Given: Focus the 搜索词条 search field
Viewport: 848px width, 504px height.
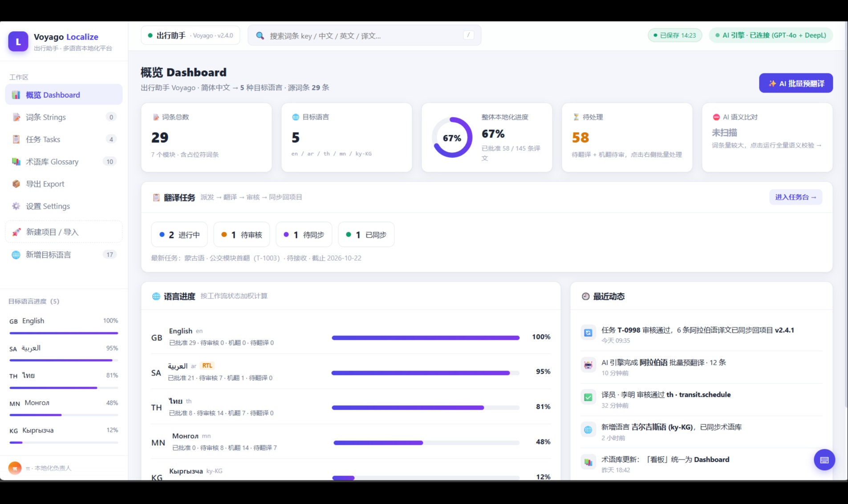Looking at the screenshot, I should point(364,35).
